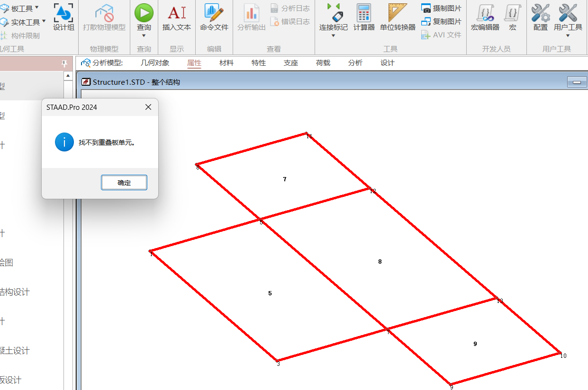Expand the 连接标记 dropdown arrow
Viewport: 588px width, 390px height.
[334, 36]
